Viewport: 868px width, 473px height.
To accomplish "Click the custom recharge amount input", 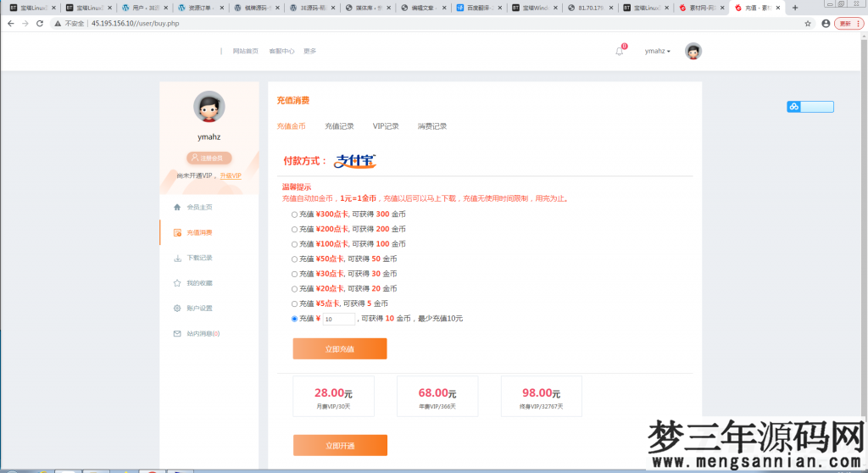I will click(339, 319).
